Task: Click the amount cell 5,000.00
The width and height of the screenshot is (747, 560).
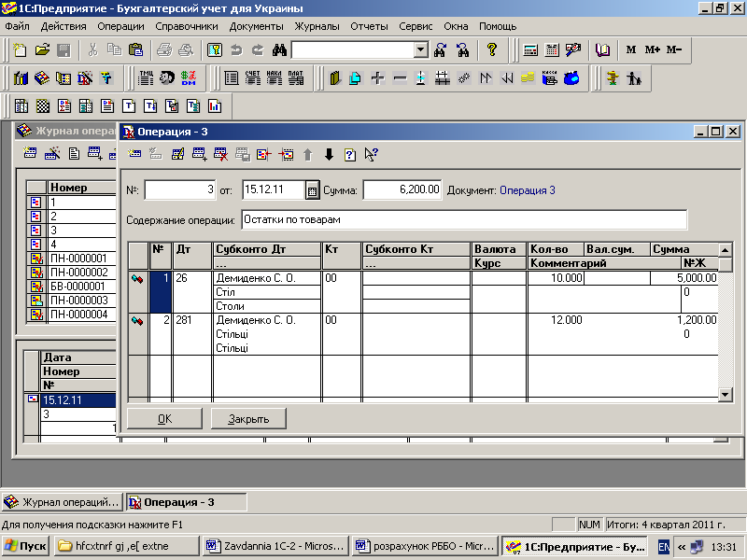Action: point(684,278)
